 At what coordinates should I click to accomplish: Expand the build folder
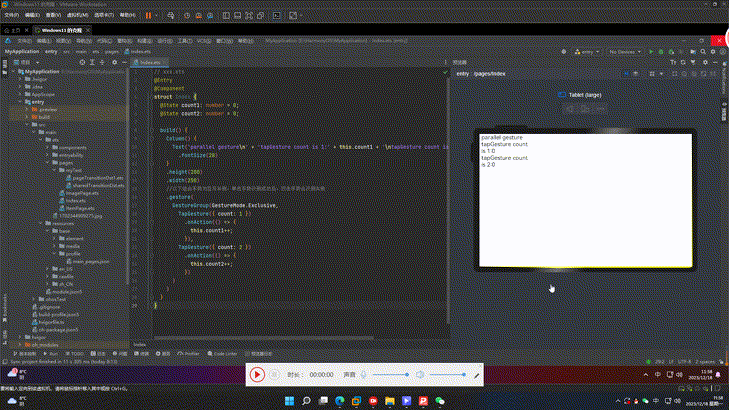[x=27, y=117]
